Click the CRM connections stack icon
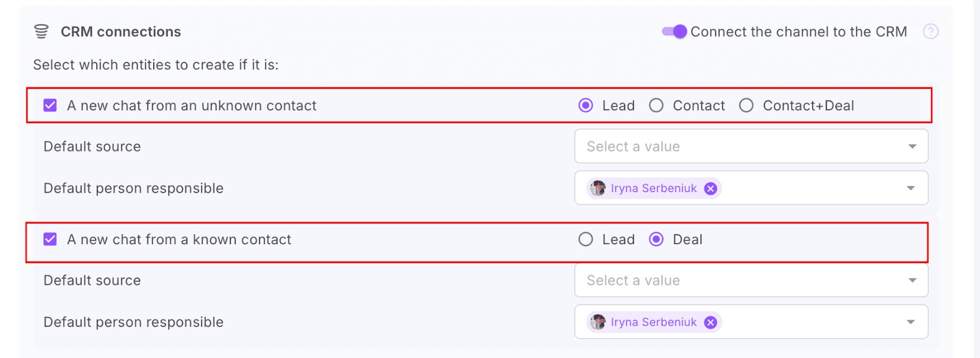Screen dimensions: 980x358 [x=41, y=32]
